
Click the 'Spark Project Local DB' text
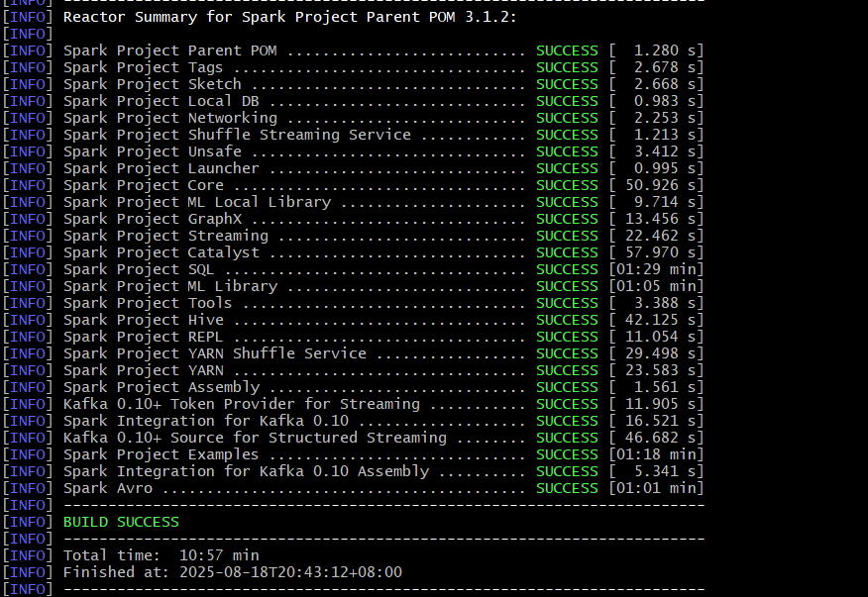click(162, 101)
